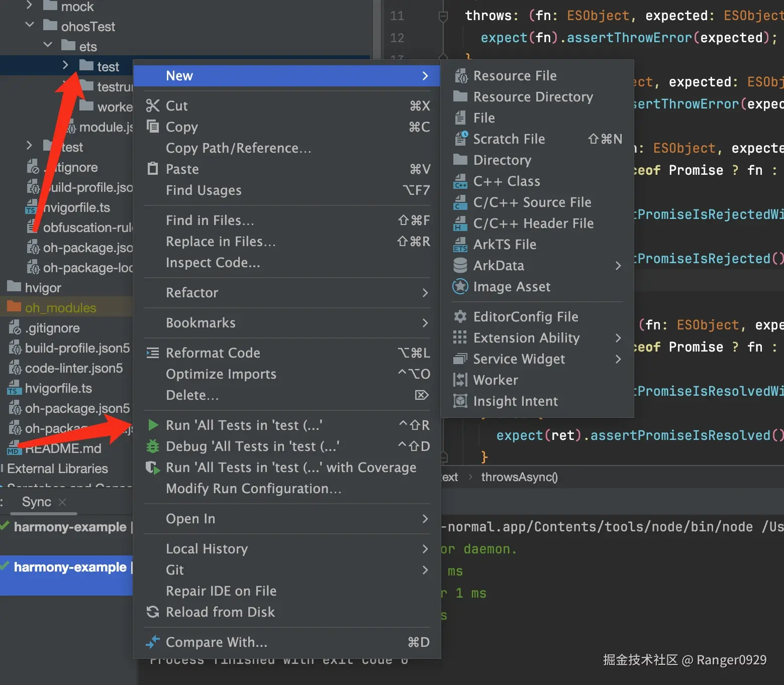
Task: Expand the ArkData submenu arrow
Action: pos(619,265)
